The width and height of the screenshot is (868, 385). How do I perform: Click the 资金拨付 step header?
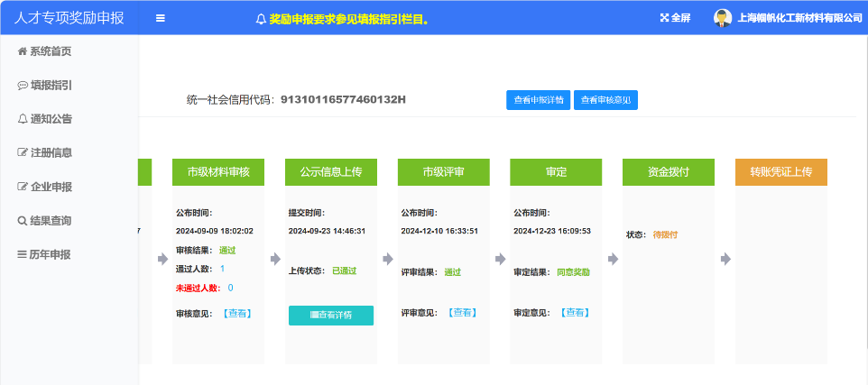coord(668,172)
